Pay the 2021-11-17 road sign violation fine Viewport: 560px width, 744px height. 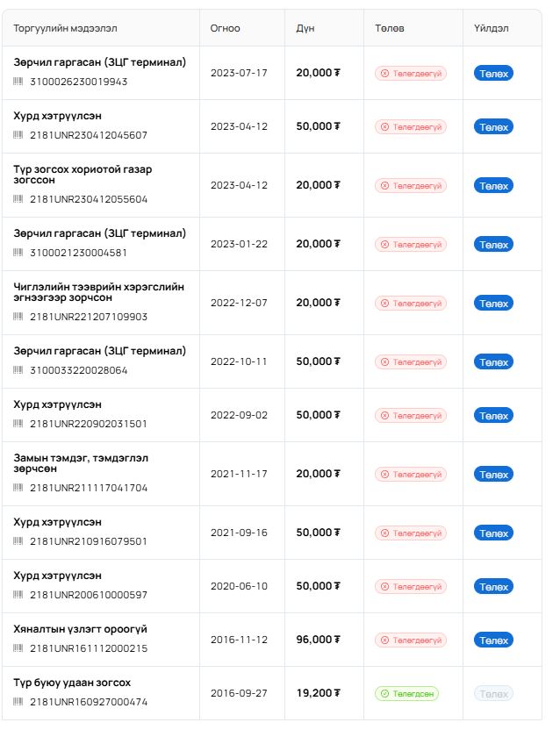click(x=493, y=474)
